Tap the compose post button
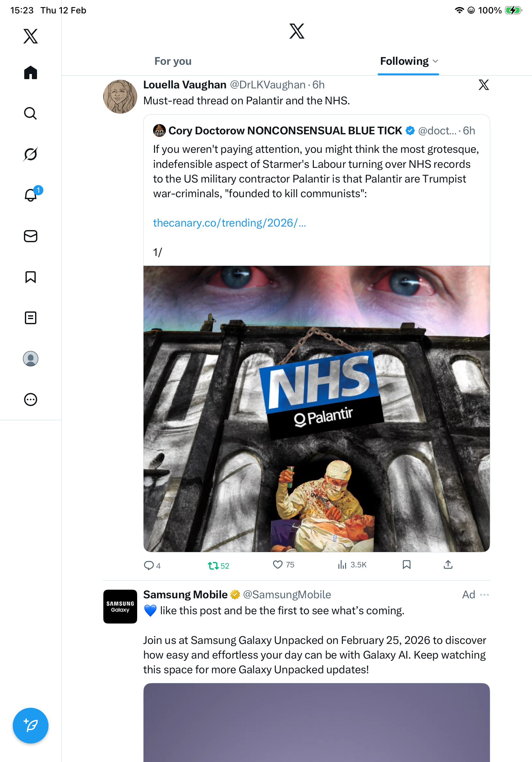Image resolution: width=532 pixels, height=762 pixels. click(x=31, y=725)
